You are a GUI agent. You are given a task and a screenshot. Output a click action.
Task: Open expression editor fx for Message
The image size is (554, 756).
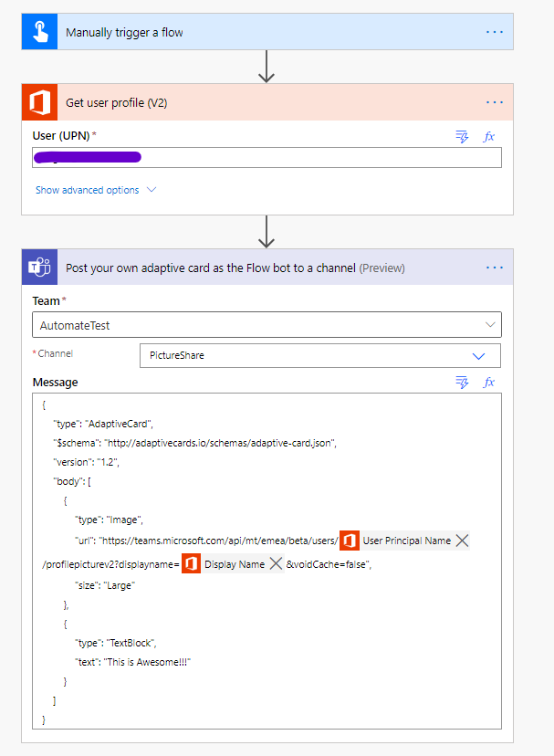tap(489, 383)
